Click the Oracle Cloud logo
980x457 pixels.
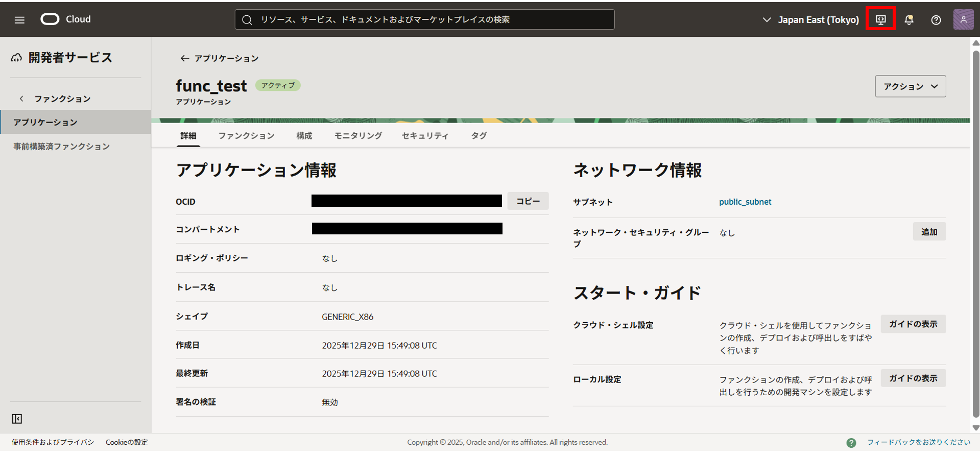(65, 19)
